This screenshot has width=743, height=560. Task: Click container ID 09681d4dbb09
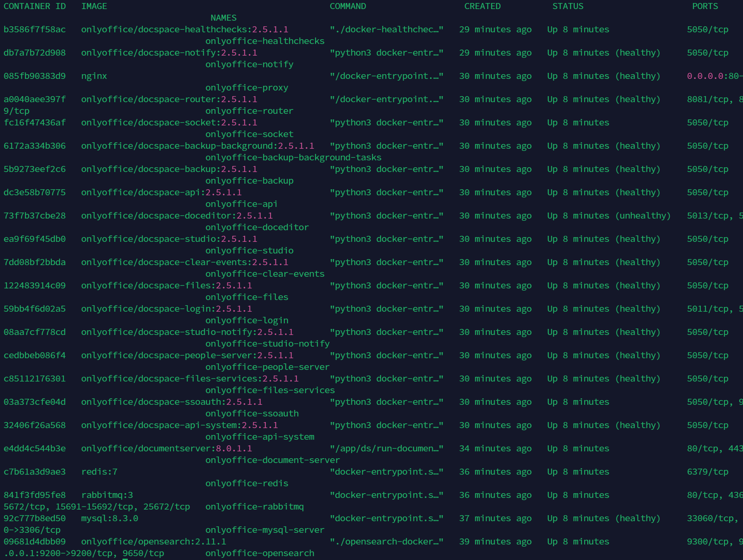point(35,541)
